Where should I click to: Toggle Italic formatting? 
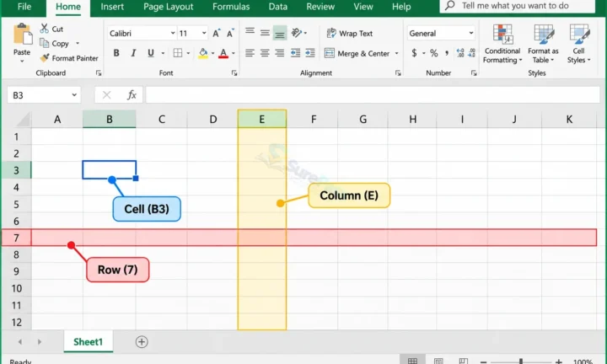(133, 53)
